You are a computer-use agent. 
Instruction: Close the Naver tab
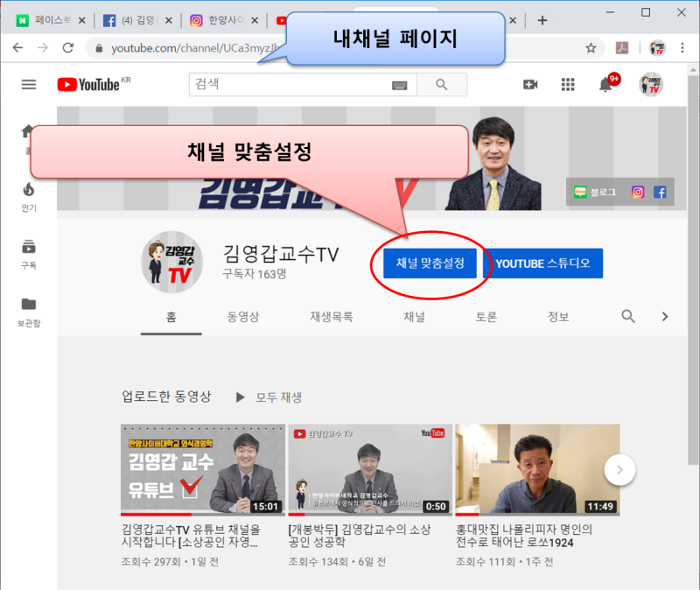(81, 20)
